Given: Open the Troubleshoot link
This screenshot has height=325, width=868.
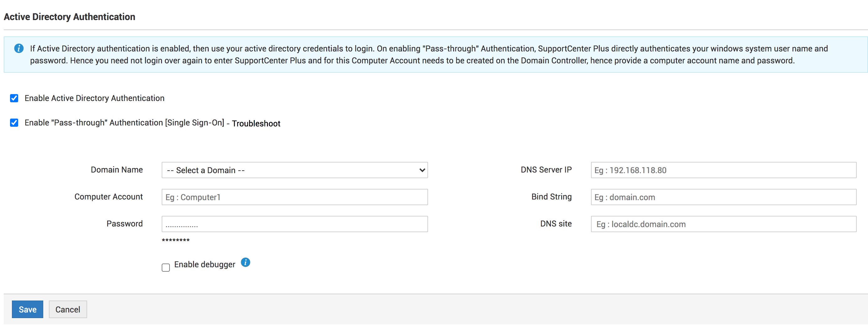Looking at the screenshot, I should pyautogui.click(x=256, y=124).
